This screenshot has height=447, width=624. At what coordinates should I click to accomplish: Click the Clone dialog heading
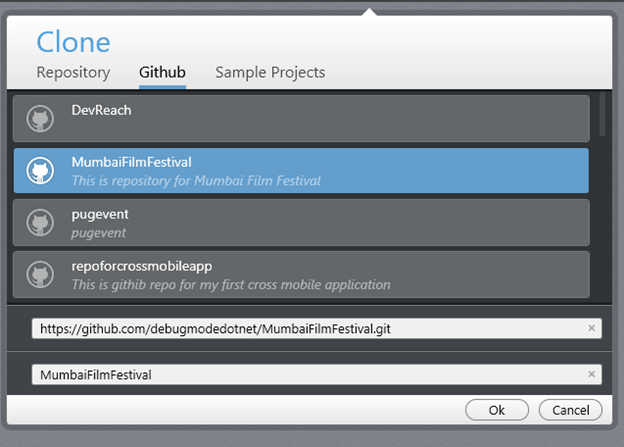tap(73, 42)
